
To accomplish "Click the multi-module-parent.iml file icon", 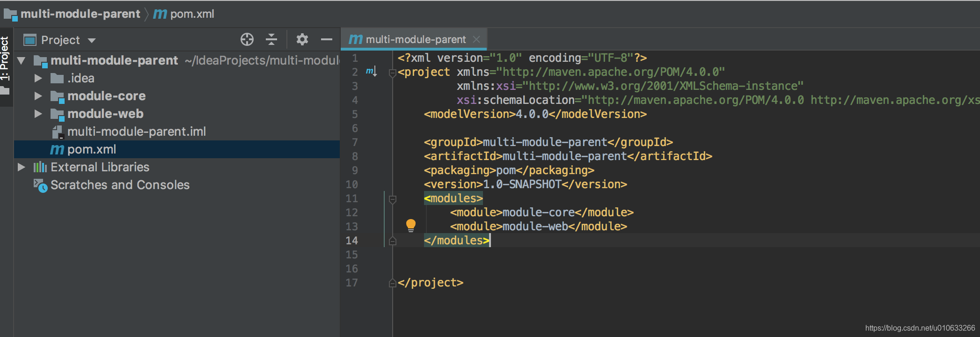I will [x=58, y=132].
